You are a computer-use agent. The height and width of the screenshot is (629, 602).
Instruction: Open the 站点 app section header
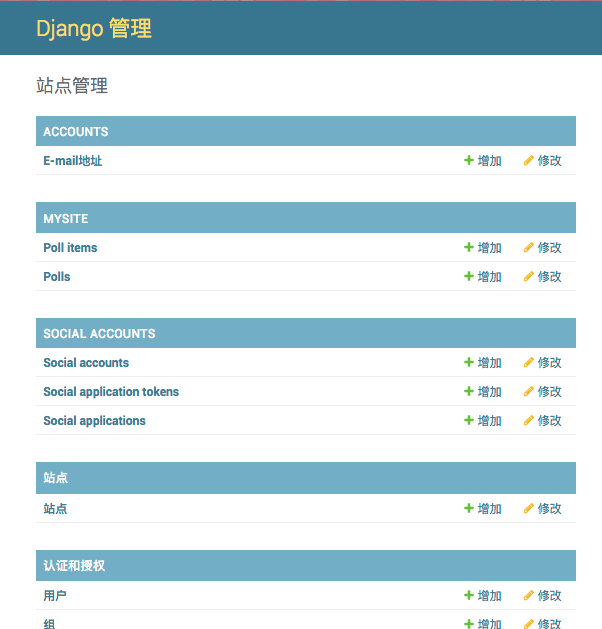(55, 478)
